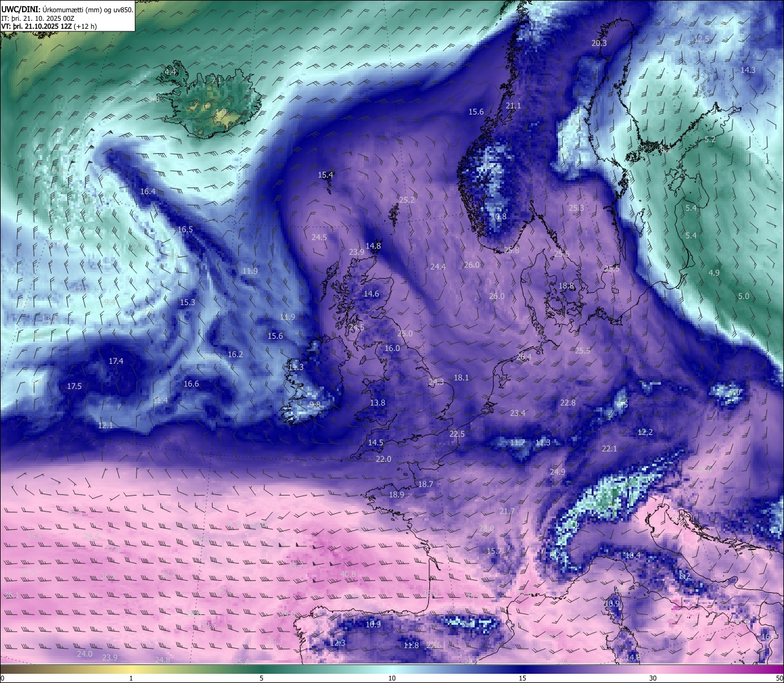Click the 16.2 value label
This screenshot has height=683, width=784.
(x=235, y=355)
